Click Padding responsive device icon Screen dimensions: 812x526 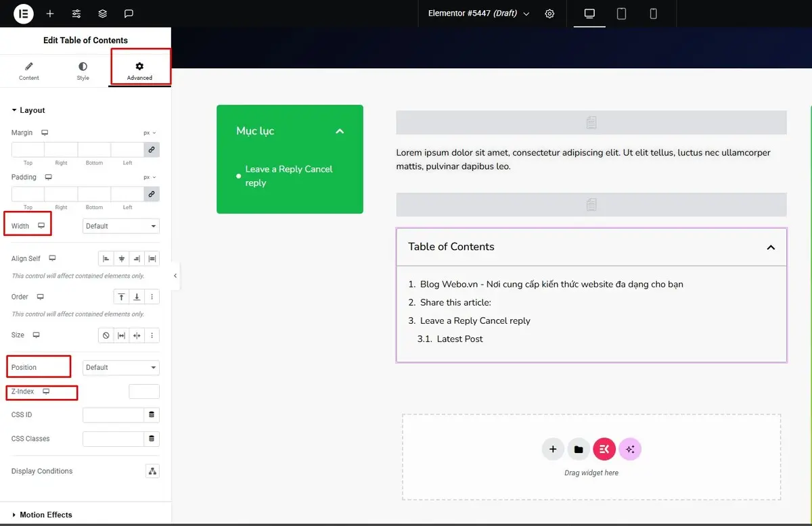(x=48, y=177)
